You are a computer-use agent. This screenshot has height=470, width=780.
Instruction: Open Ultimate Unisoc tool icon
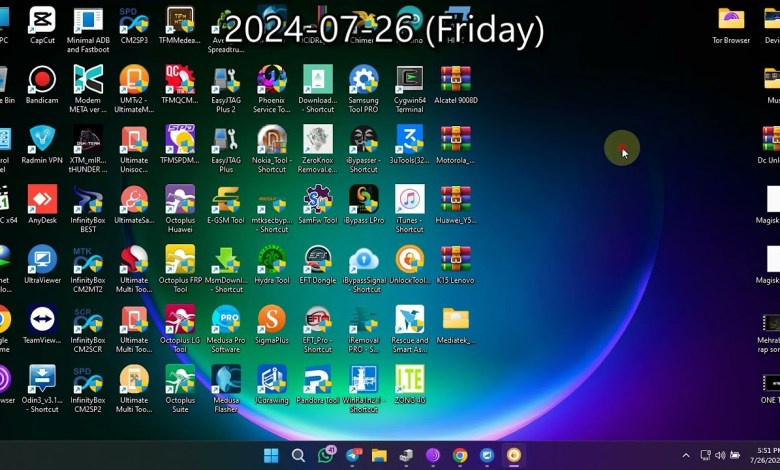134,139
